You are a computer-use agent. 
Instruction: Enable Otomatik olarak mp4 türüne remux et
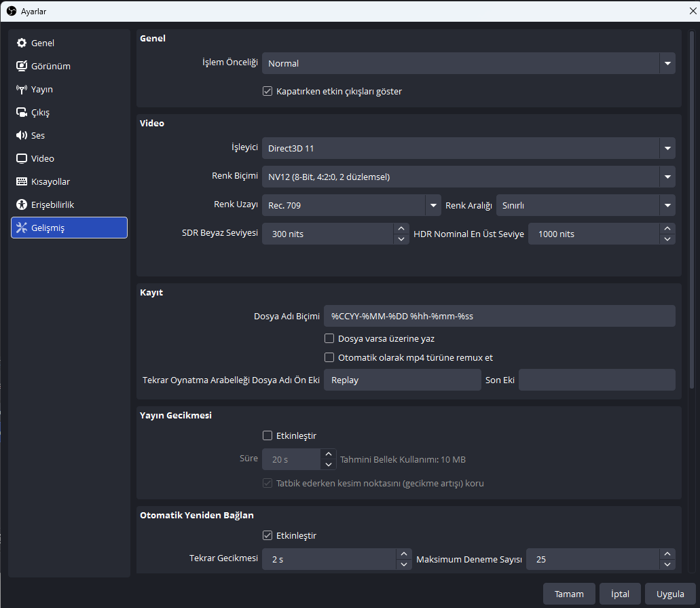329,357
